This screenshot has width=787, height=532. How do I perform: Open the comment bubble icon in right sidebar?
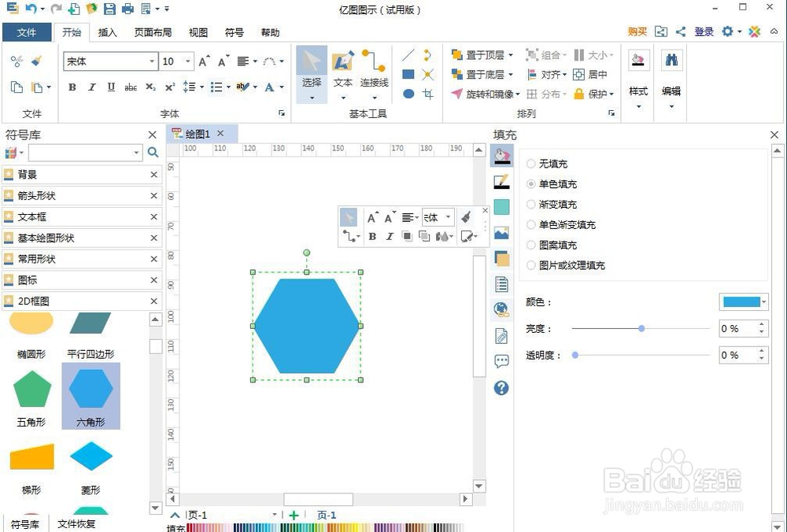[501, 361]
